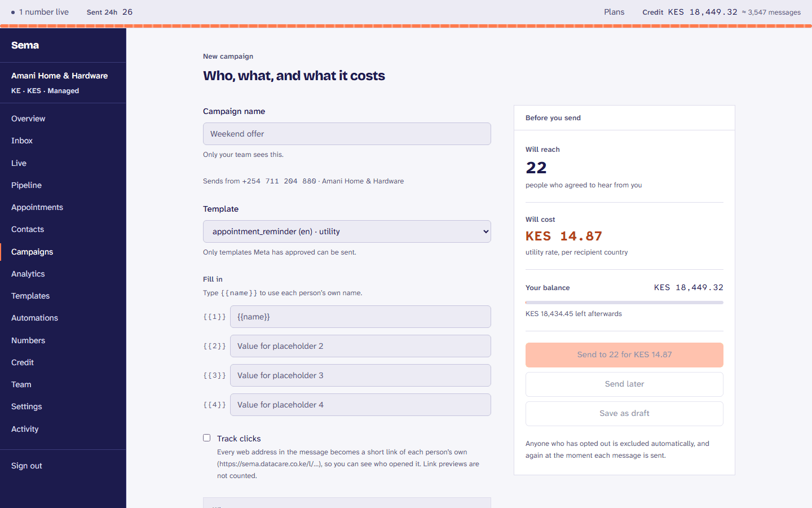Open the Analytics page
Screen dimensions: 812x508
63,274
